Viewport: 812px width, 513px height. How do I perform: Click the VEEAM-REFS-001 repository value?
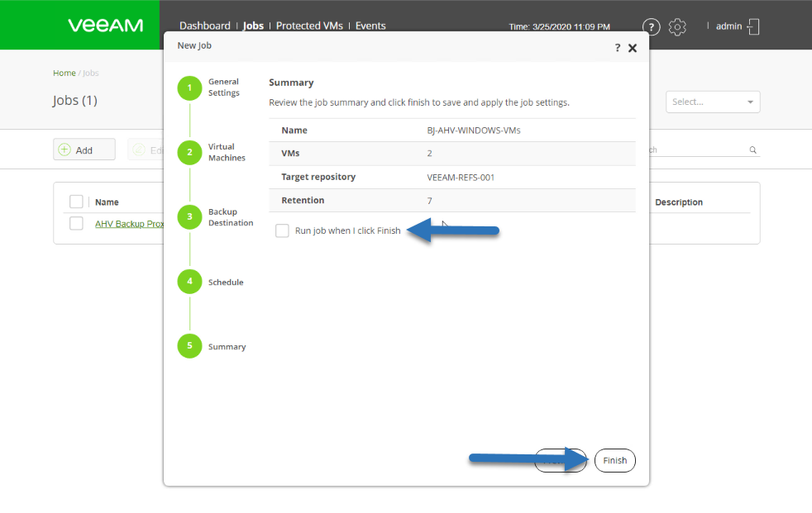[461, 178]
